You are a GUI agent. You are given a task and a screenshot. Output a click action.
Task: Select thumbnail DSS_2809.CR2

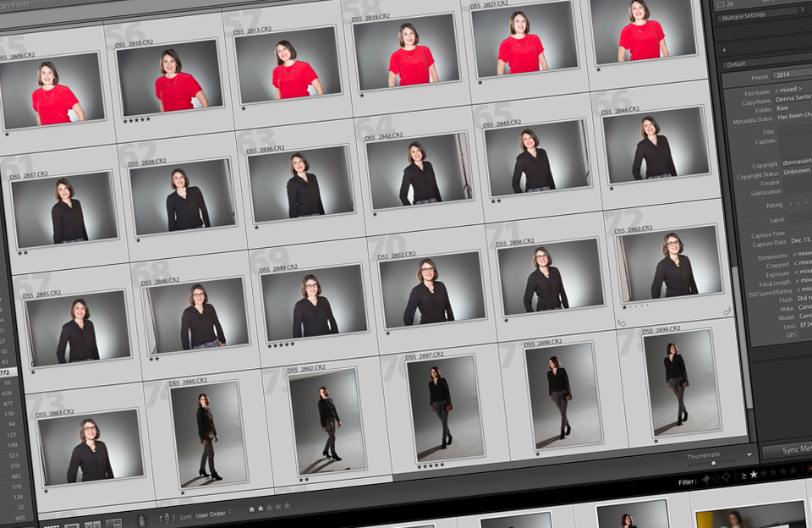point(52,91)
